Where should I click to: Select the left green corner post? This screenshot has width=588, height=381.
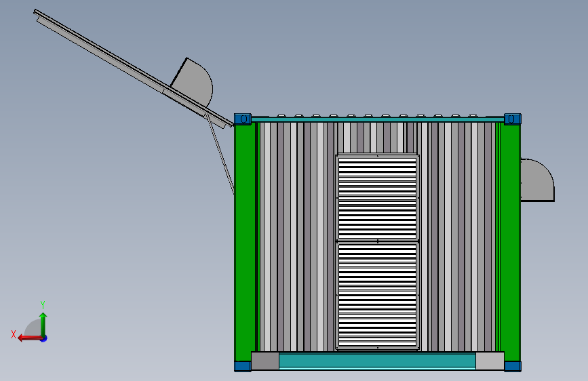(x=245, y=243)
